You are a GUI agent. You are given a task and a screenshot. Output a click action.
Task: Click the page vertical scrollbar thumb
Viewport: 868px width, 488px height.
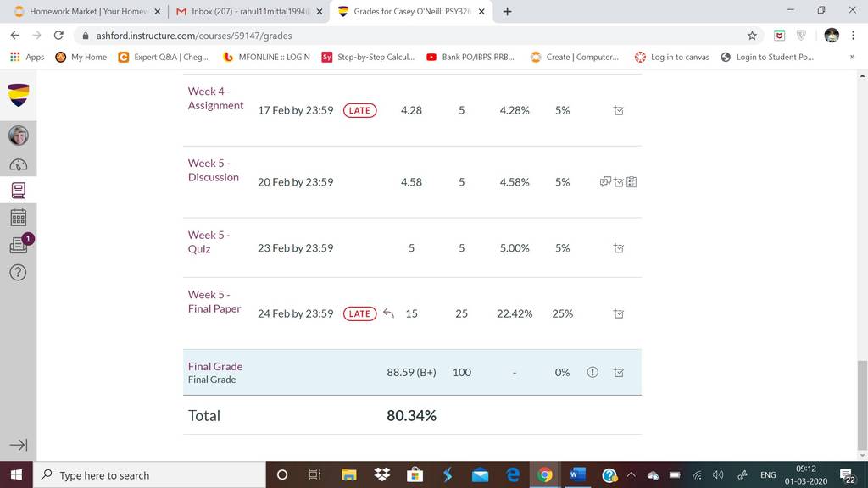pos(862,405)
